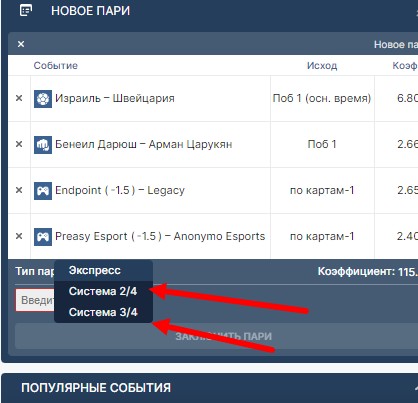Image resolution: width=418 pixels, height=403 pixels.
Task: Remove Бенеил Дарюш – Арман Царукян bet
Action: pos(19,144)
